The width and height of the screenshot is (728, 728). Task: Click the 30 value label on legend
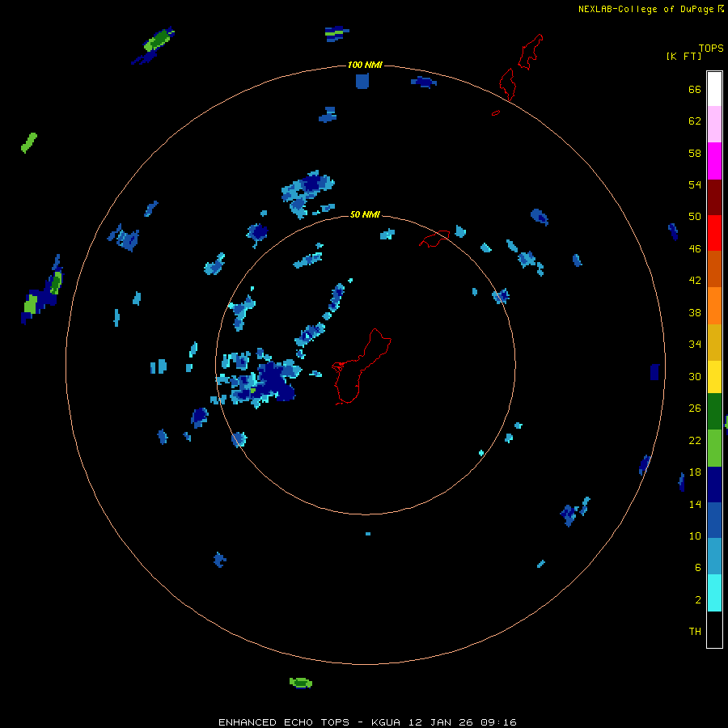coord(695,376)
